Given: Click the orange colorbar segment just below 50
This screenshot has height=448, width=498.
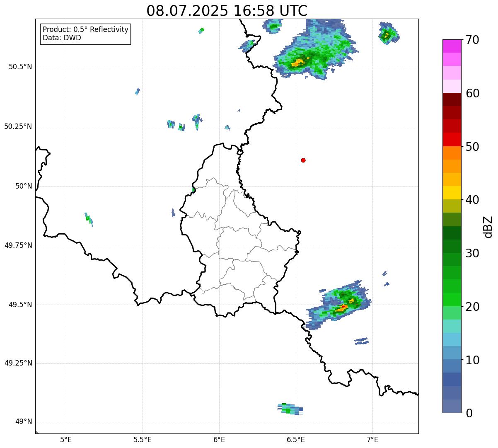Looking at the screenshot, I should 452,153.
